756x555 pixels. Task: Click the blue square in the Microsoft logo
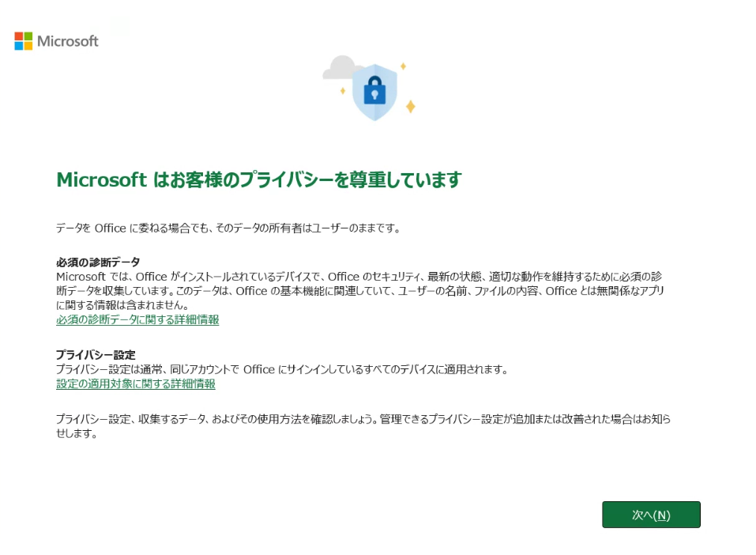pyautogui.click(x=18, y=45)
